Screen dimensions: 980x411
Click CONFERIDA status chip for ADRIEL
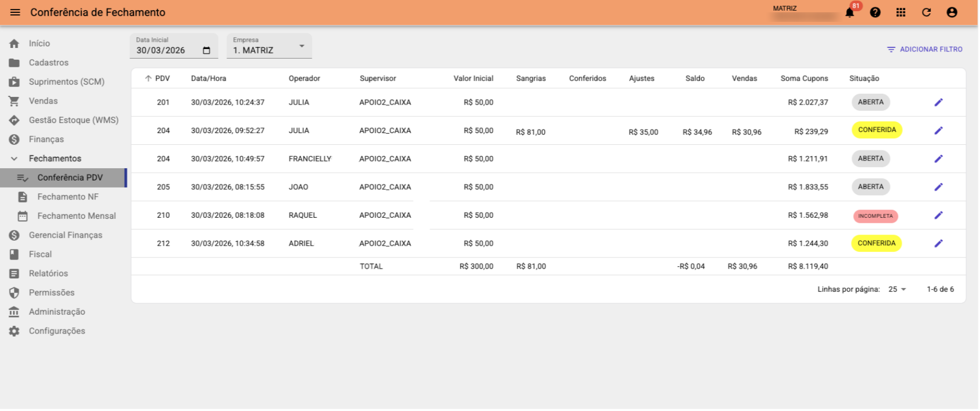click(x=876, y=243)
